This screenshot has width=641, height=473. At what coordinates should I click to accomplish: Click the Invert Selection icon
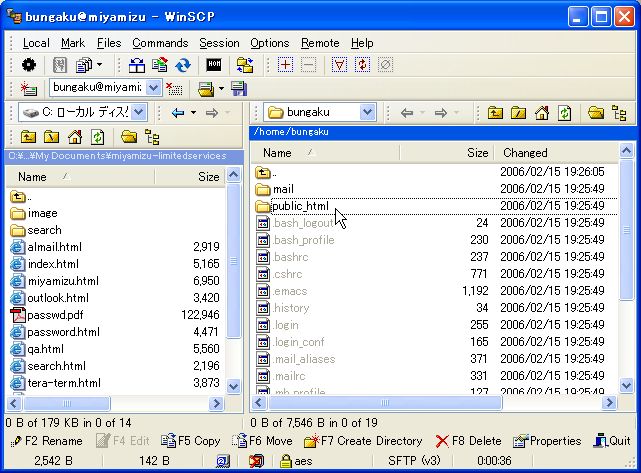(362, 65)
